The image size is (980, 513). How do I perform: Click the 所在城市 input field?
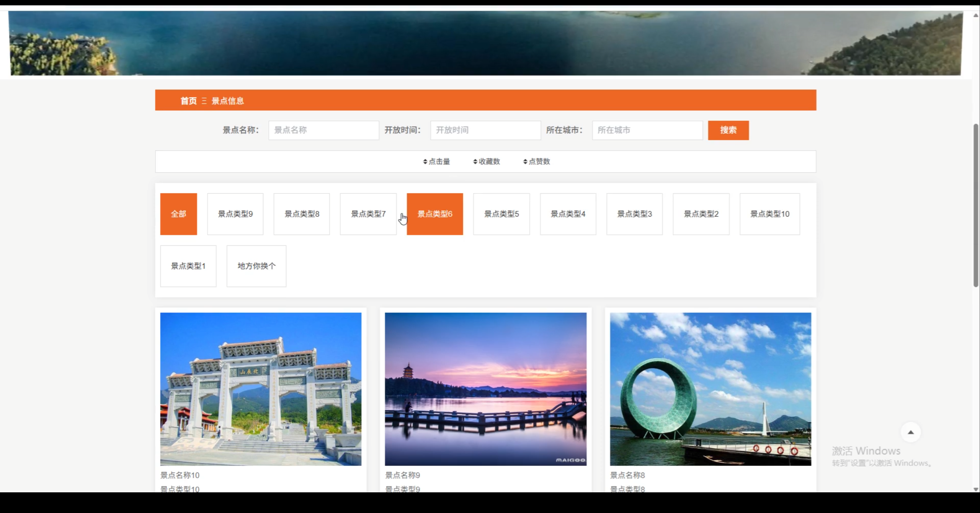647,130
